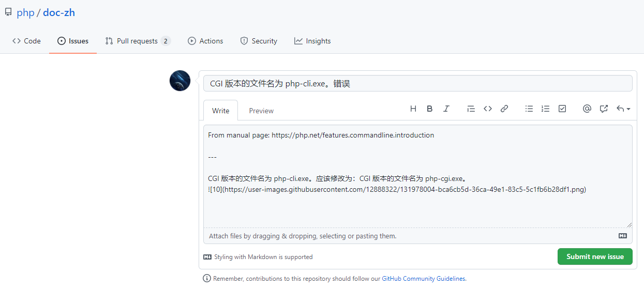
Task: Click inside the issue body textarea
Action: tap(418, 176)
